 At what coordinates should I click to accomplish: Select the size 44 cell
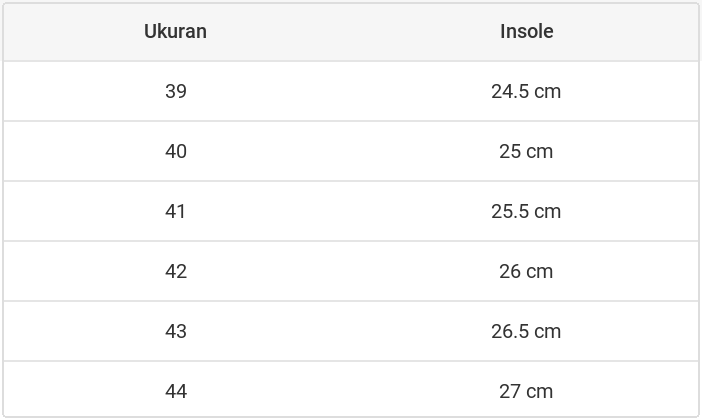coord(176,391)
